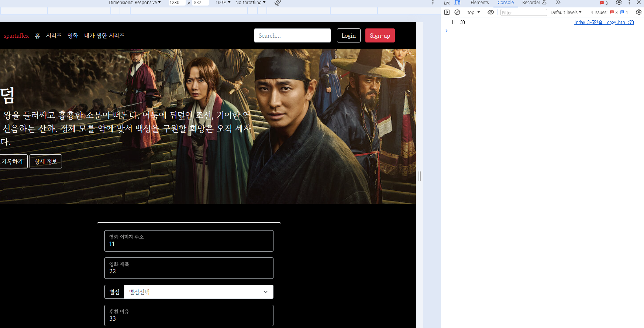The image size is (644, 328).
Task: Open the index 3-5 copy.html:73 source link
Action: point(604,23)
